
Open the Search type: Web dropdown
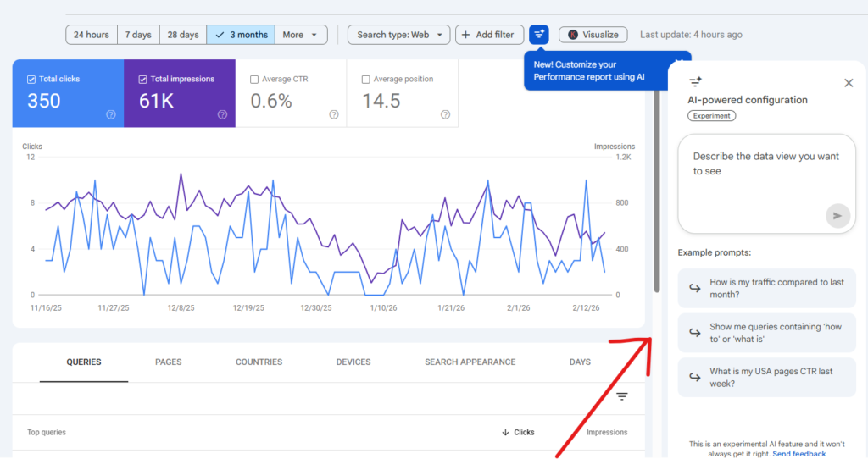pos(398,35)
